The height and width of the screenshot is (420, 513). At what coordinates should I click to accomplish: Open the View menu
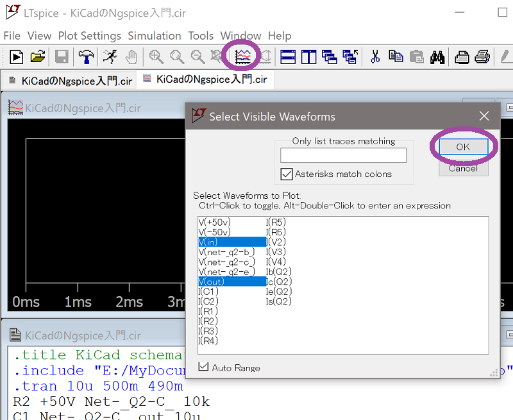point(39,36)
